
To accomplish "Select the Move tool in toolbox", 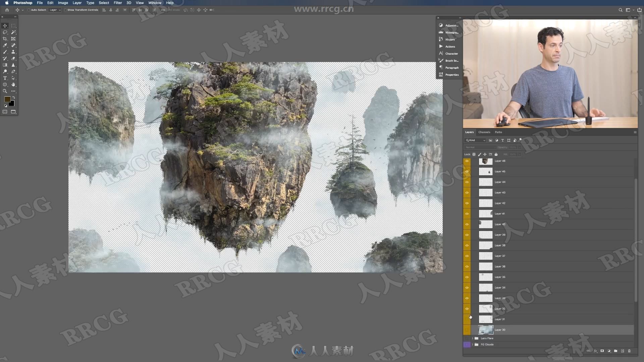I will [5, 26].
